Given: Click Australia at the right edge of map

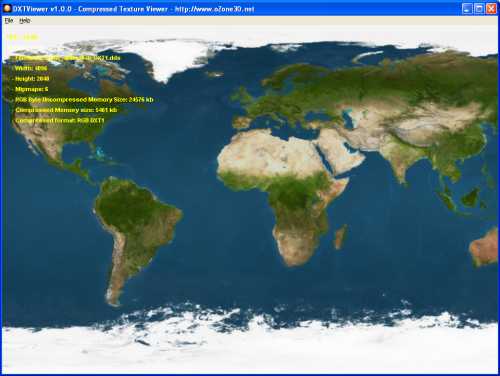Looking at the screenshot, I should coord(485,247).
